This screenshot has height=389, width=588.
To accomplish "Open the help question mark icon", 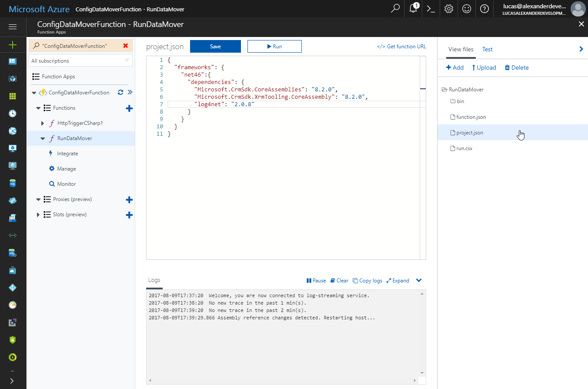I will pyautogui.click(x=484, y=9).
